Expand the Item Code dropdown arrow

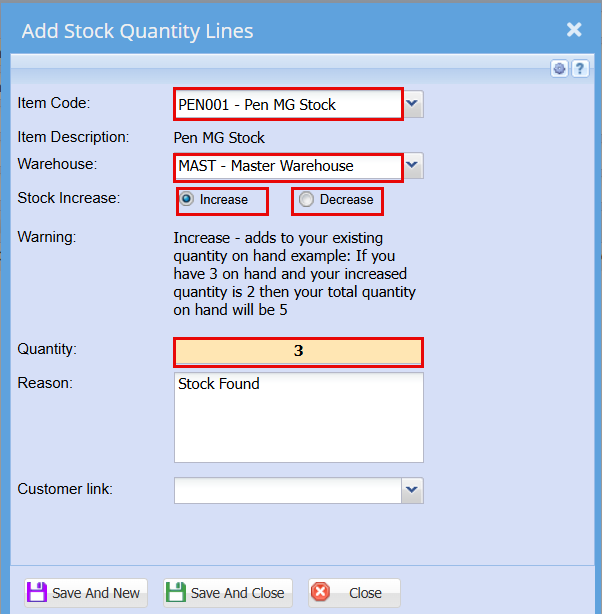click(413, 104)
